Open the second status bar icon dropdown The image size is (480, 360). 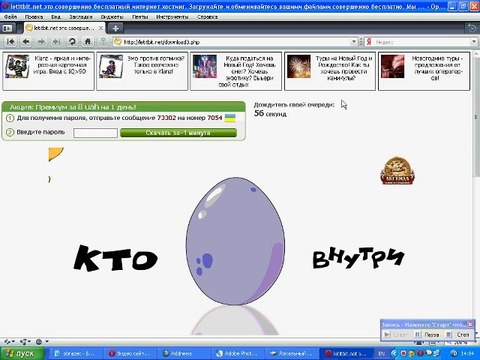coord(25,342)
